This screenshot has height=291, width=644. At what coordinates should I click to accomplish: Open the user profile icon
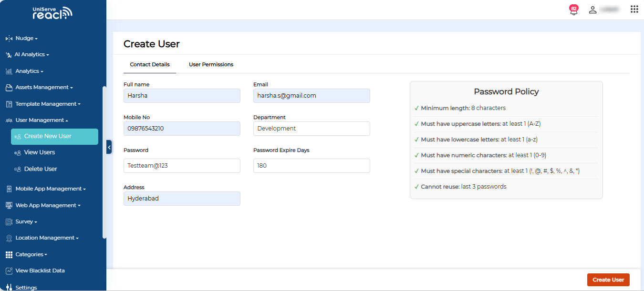(592, 10)
